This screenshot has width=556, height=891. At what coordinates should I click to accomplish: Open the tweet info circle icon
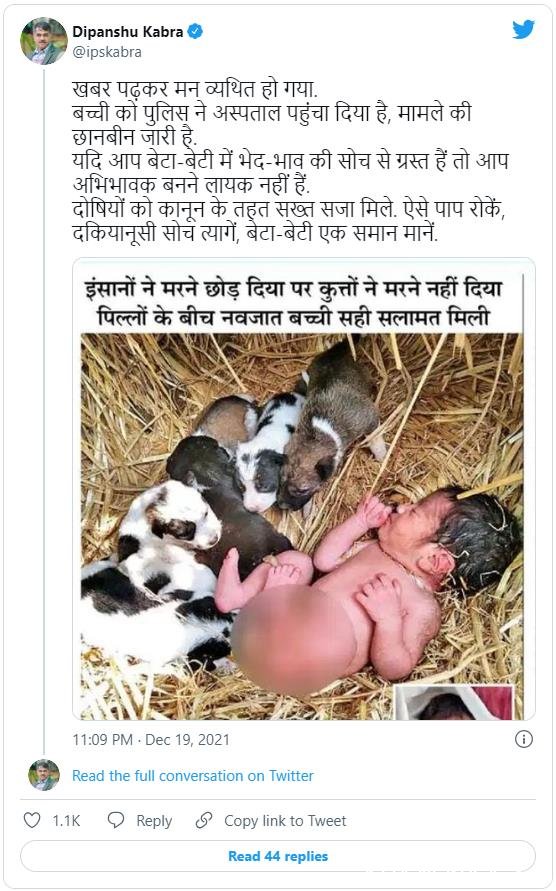click(524, 739)
